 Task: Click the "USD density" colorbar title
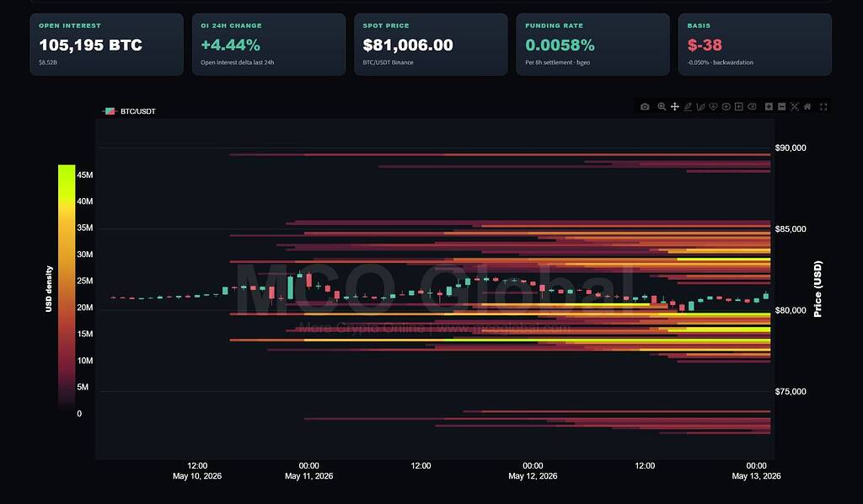(49, 289)
